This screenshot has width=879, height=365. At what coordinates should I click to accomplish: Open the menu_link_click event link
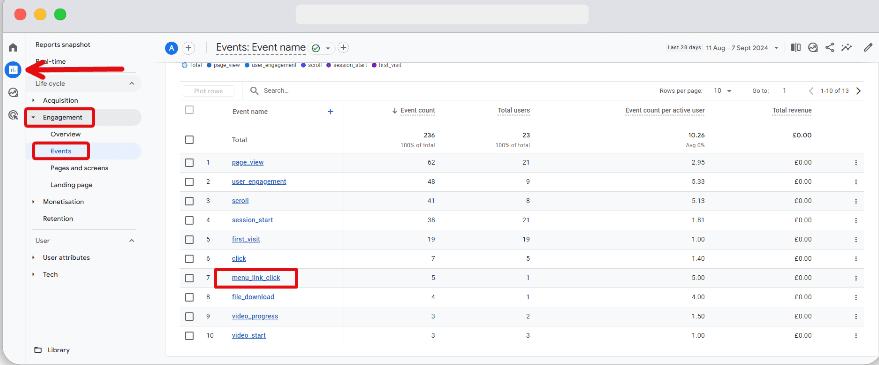coord(256,278)
